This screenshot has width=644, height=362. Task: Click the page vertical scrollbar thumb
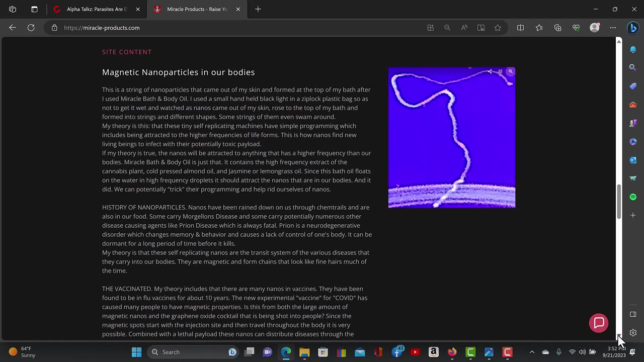tap(619, 202)
